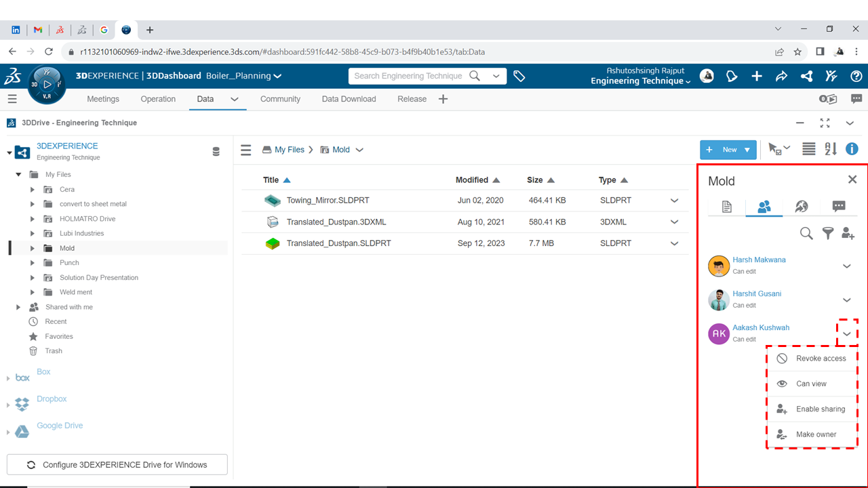
Task: Choose Make owner option
Action: [812, 434]
